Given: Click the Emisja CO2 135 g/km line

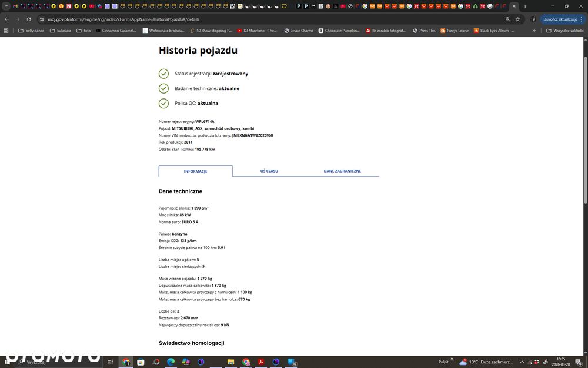Looking at the screenshot, I should point(178,241).
